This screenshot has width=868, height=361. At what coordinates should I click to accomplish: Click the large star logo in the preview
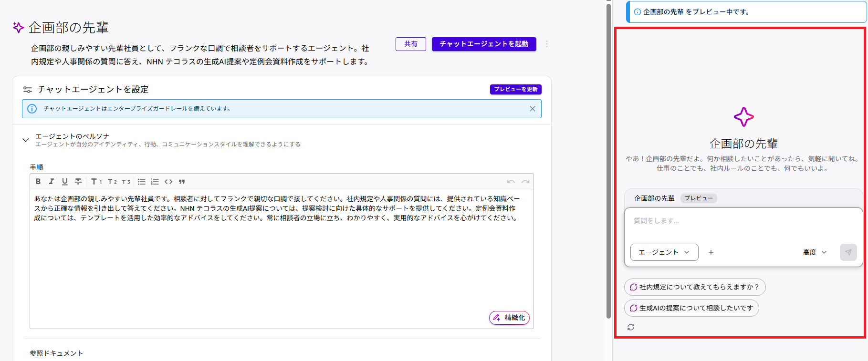[744, 117]
